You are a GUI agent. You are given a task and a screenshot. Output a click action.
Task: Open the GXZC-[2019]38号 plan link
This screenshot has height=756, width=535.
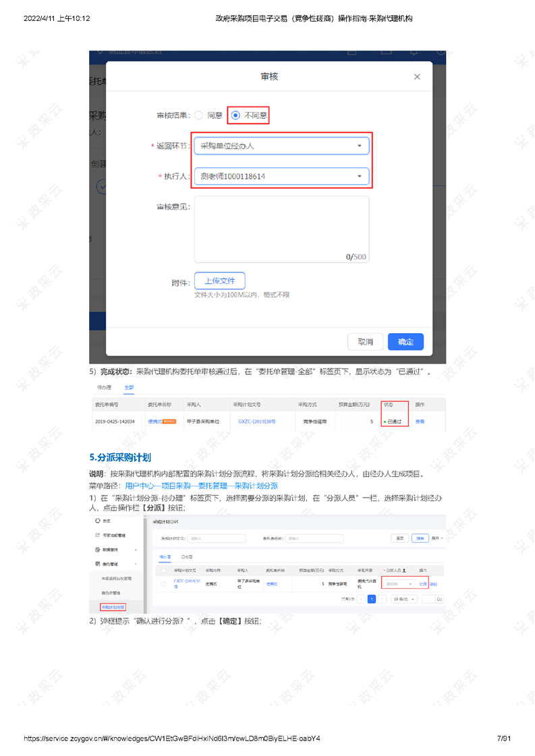click(256, 421)
